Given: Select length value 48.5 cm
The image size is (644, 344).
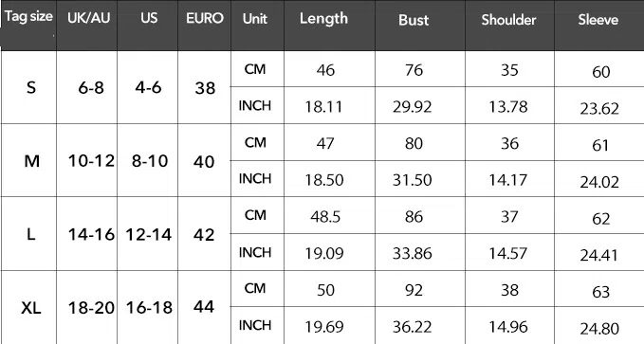Looking at the screenshot, I should click(x=325, y=216).
